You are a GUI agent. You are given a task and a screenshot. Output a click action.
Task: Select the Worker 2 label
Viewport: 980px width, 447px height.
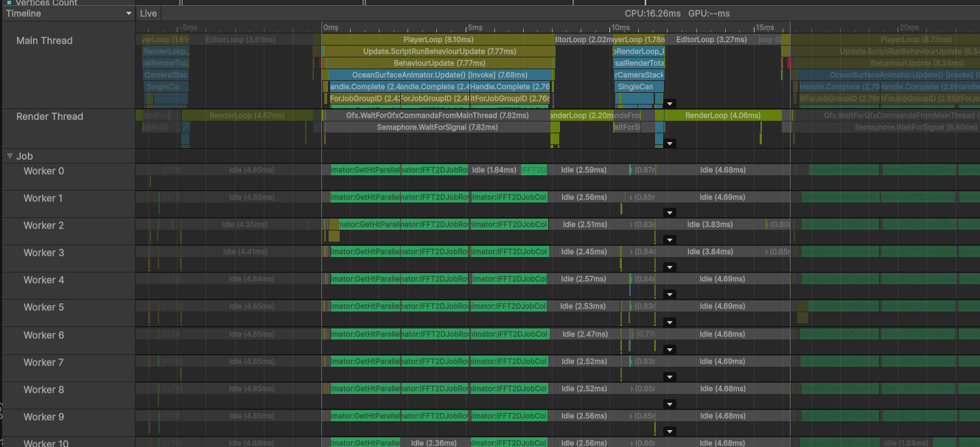click(43, 225)
